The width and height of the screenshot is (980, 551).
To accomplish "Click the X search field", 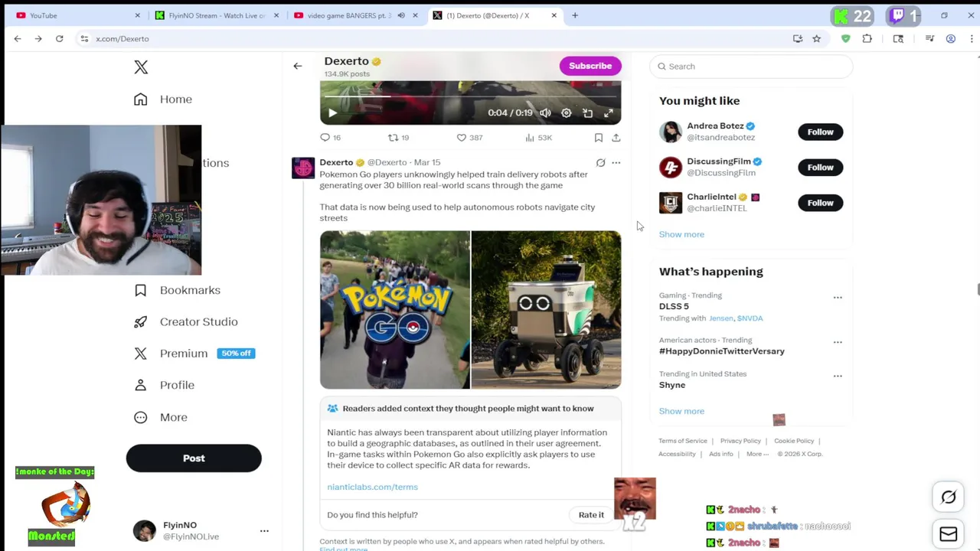I will click(751, 67).
